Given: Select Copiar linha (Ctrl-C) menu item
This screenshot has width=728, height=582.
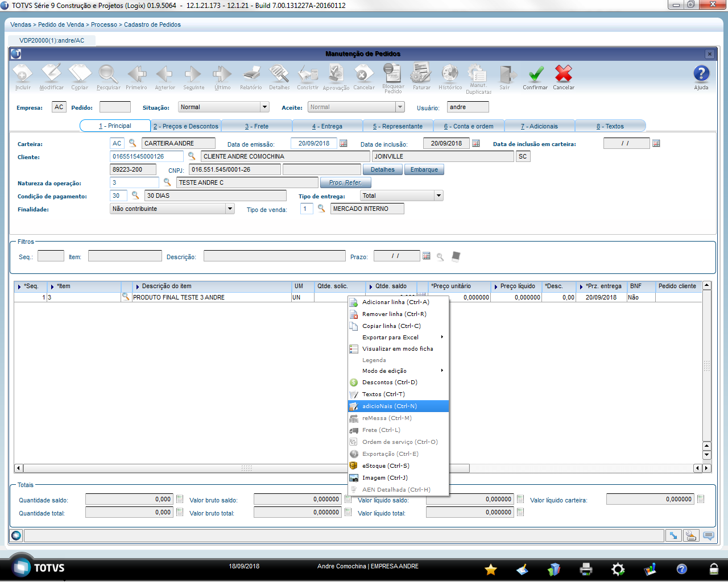Looking at the screenshot, I should 398,326.
